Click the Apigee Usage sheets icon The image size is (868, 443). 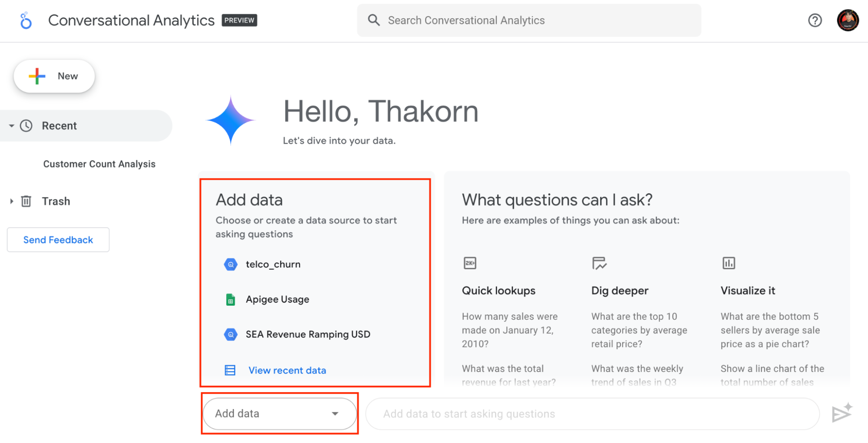point(231,299)
